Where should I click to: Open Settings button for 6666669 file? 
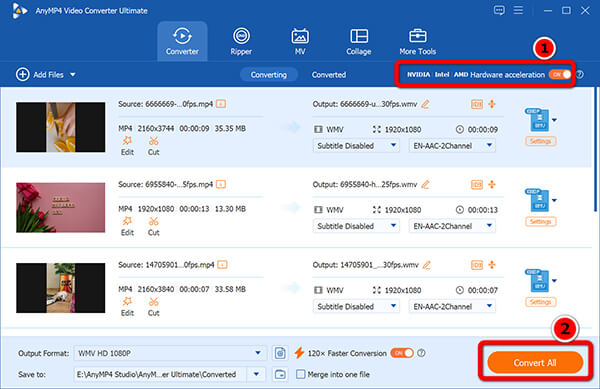pos(540,141)
